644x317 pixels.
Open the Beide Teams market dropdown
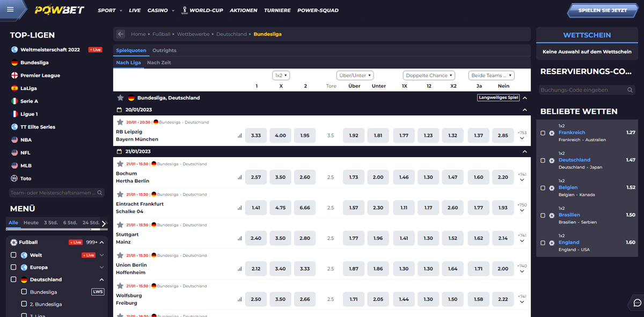pyautogui.click(x=491, y=76)
